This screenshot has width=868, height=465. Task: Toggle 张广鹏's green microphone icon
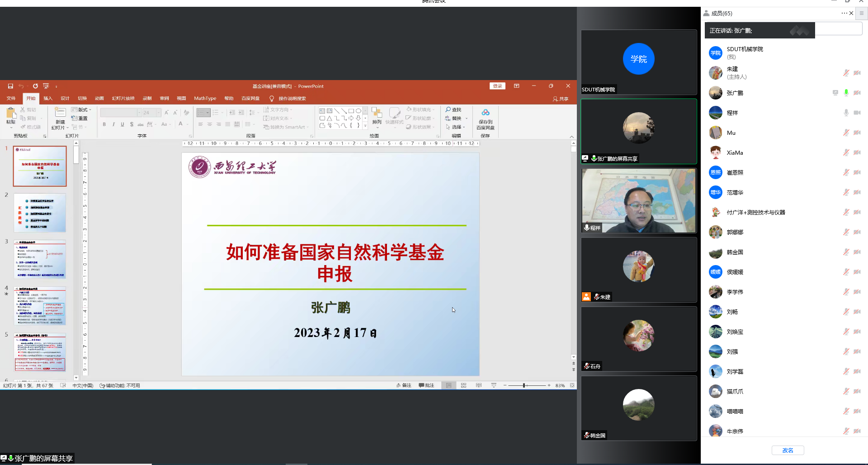pos(846,93)
